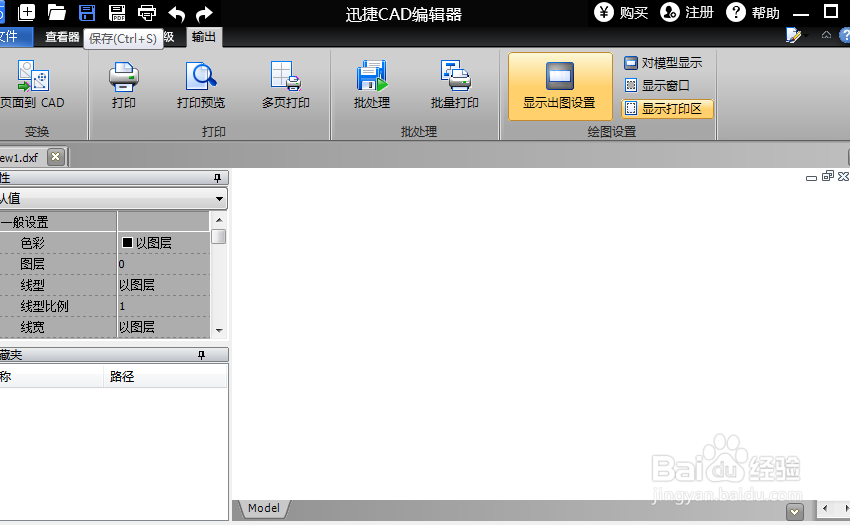Switch to the 查看器 tab
Screen dimensions: 850x525
[62, 37]
